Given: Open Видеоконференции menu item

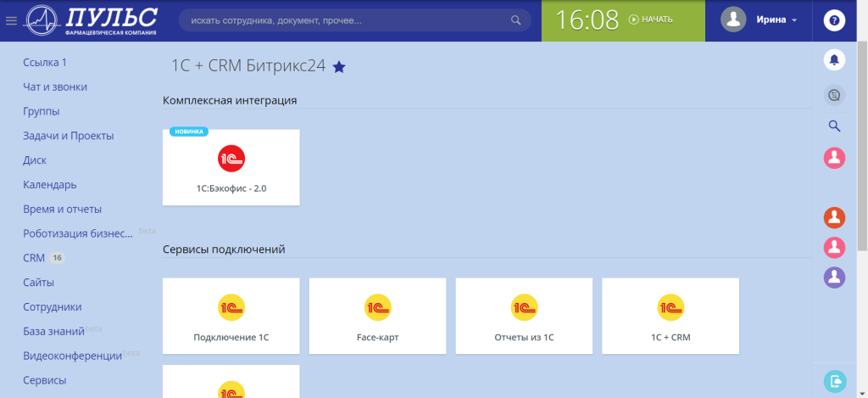Looking at the screenshot, I should pyautogui.click(x=73, y=356).
